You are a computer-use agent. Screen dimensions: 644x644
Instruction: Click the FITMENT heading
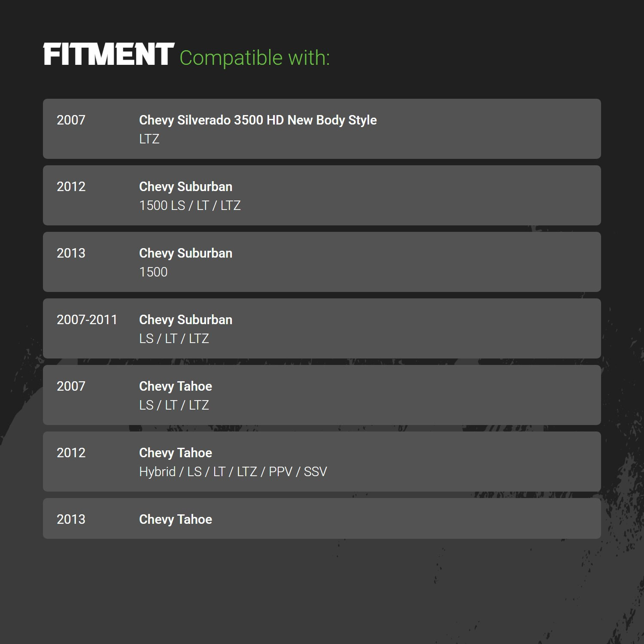pos(109,54)
